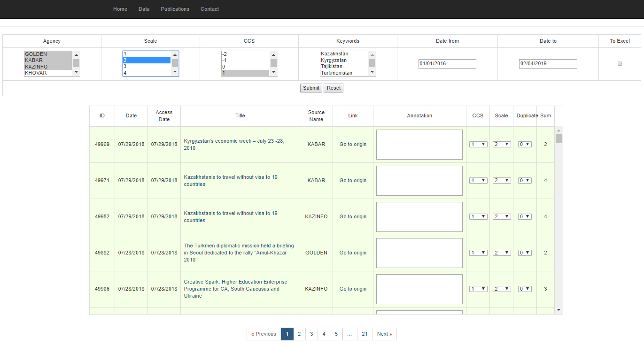644x346 pixels.
Task: Go to Next results page
Action: coord(384,334)
